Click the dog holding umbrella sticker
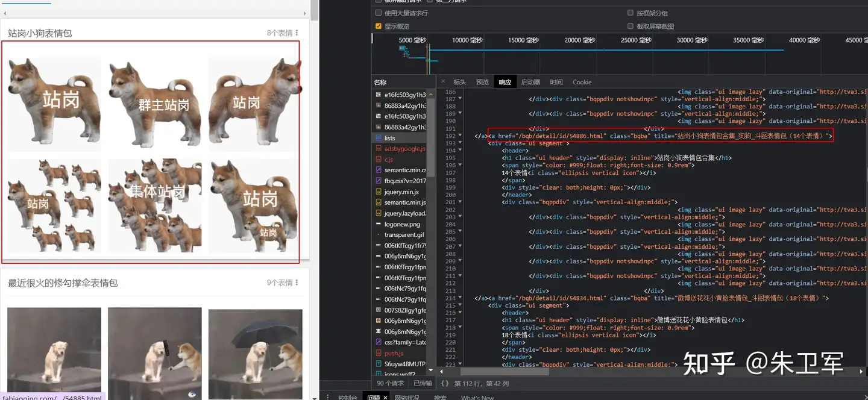Image resolution: width=868 pixels, height=400 pixels. (255, 354)
